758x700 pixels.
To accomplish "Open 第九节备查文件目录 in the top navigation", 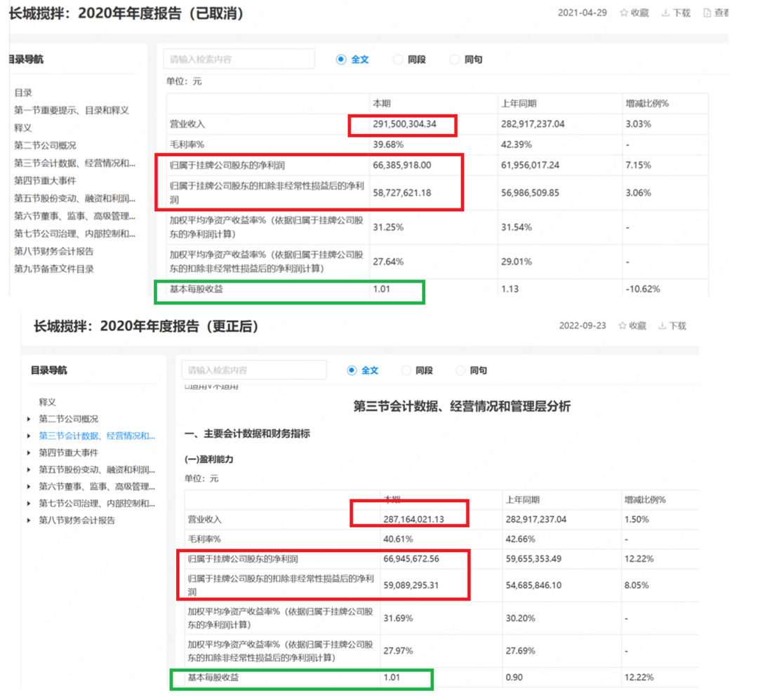I will coord(53,269).
